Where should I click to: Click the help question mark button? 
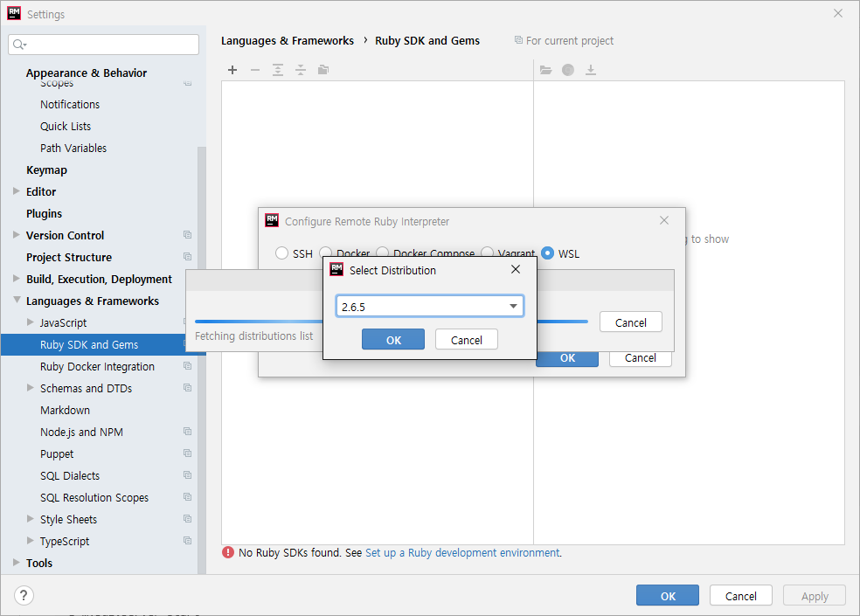pyautogui.click(x=24, y=595)
